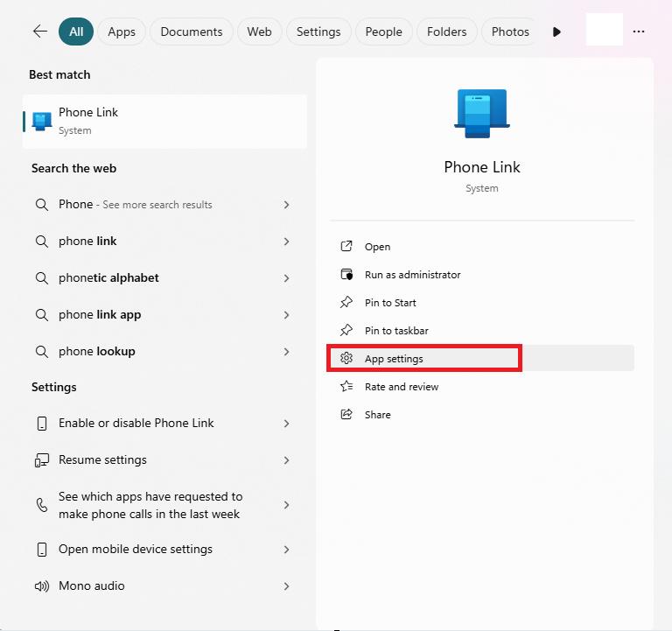The height and width of the screenshot is (631, 672).
Task: Show more filter tabs with play arrow
Action: [556, 32]
